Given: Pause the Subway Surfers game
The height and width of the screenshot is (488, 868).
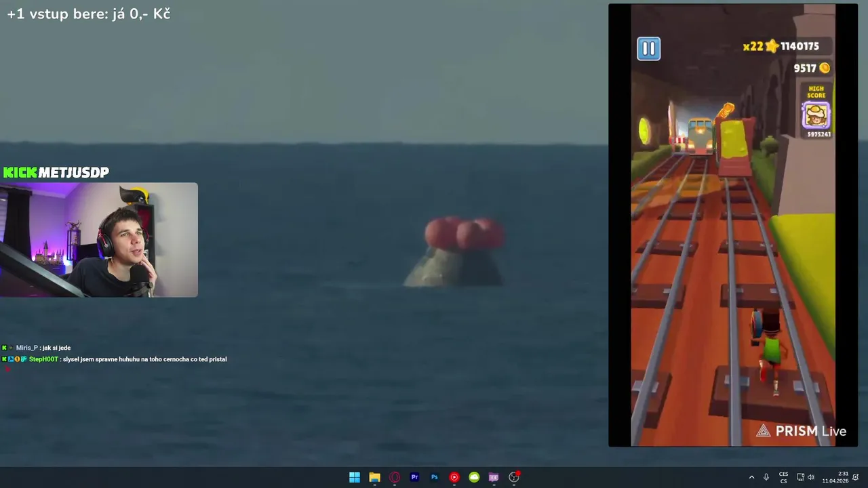Looking at the screenshot, I should tap(648, 48).
